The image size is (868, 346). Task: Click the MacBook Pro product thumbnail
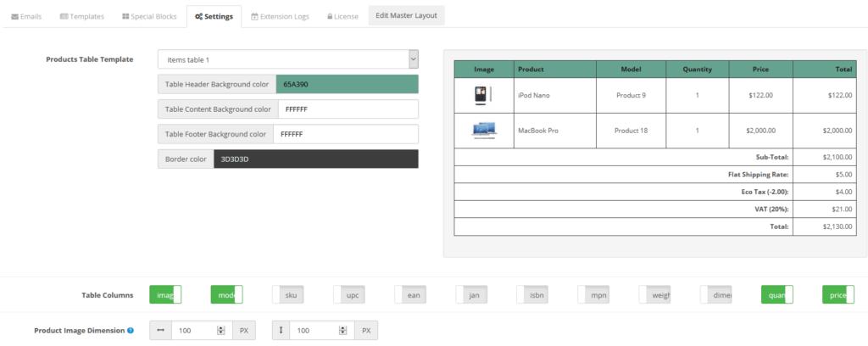(484, 131)
